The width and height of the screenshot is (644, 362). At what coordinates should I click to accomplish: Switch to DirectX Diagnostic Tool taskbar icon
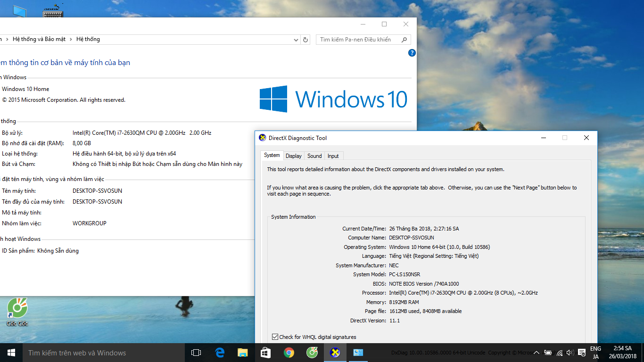(x=335, y=353)
